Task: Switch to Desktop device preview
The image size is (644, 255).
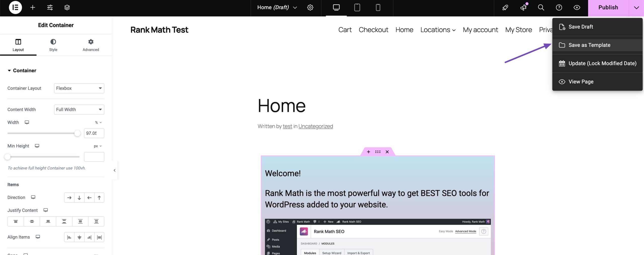Action: (x=336, y=8)
